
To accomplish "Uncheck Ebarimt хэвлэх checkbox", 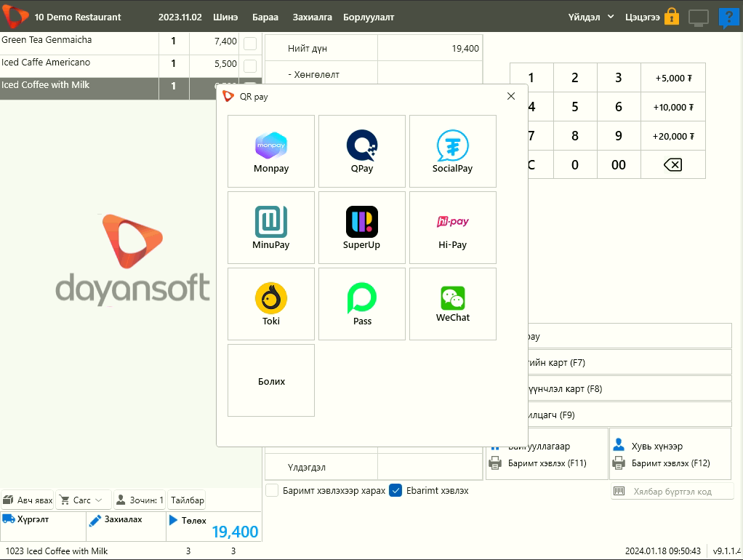I will point(395,490).
